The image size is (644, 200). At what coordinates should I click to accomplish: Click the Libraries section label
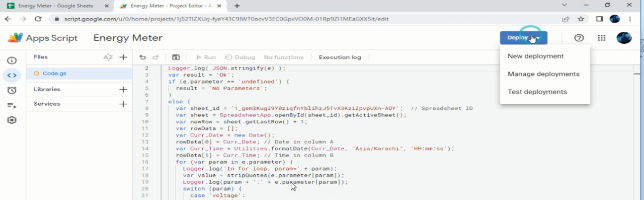click(x=47, y=89)
